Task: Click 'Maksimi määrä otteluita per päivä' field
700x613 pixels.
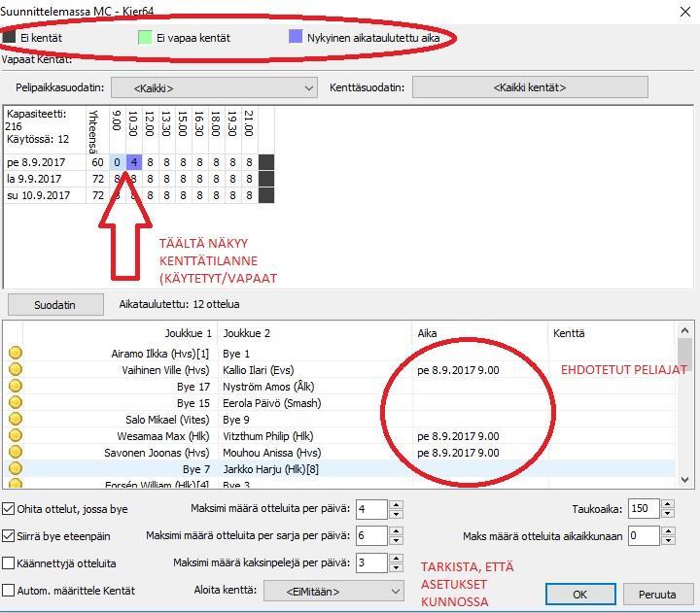Action: coord(371,509)
